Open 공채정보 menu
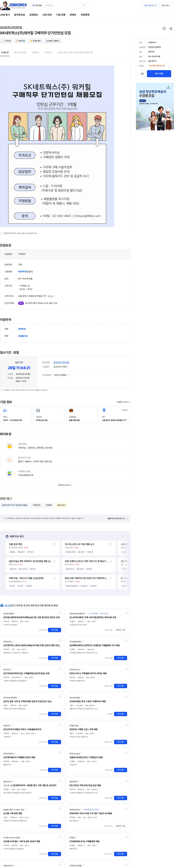Screen dimensions: 174x868 (x=34, y=15)
